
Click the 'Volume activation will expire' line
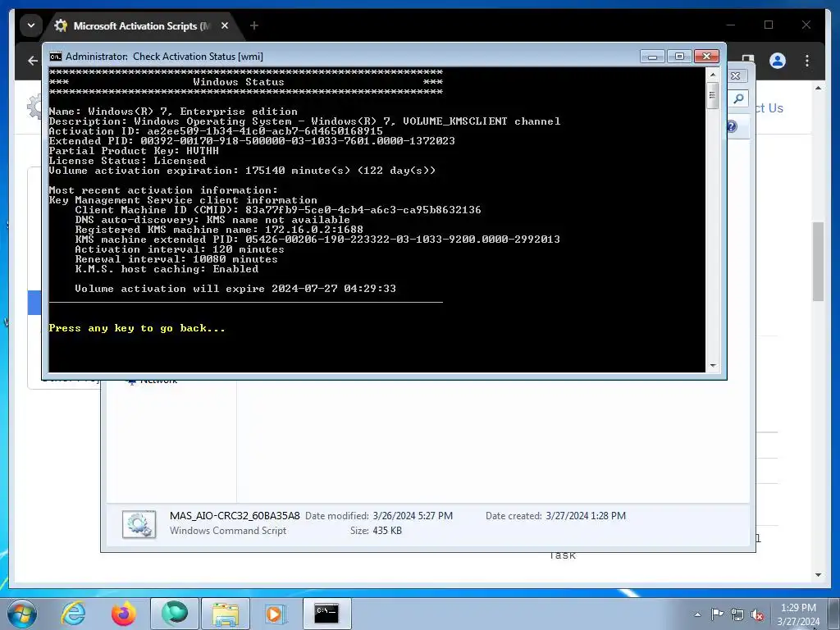pos(235,289)
